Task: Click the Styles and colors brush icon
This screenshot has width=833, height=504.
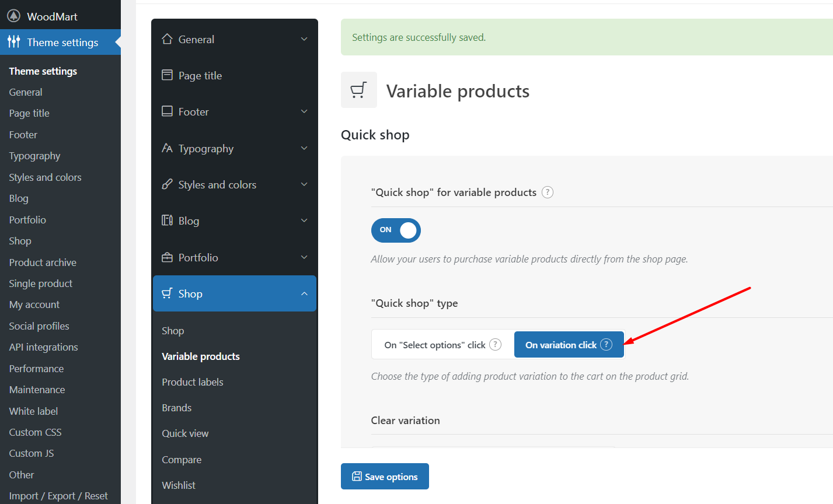Action: click(167, 184)
